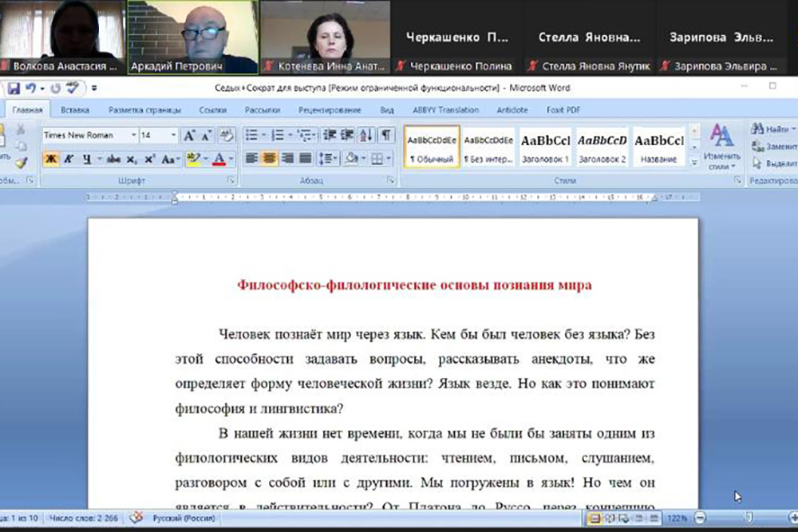Click the Format Painter brush icon

21,162
